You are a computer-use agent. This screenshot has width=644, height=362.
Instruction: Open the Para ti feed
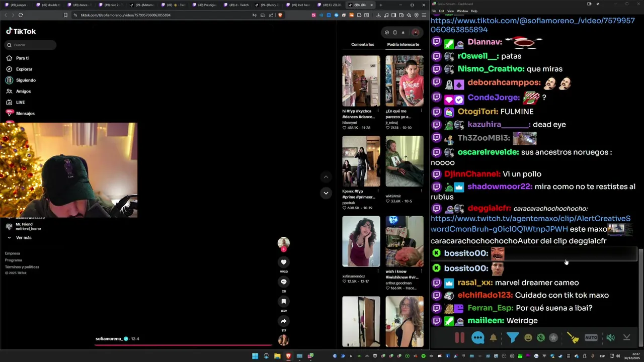(22, 58)
